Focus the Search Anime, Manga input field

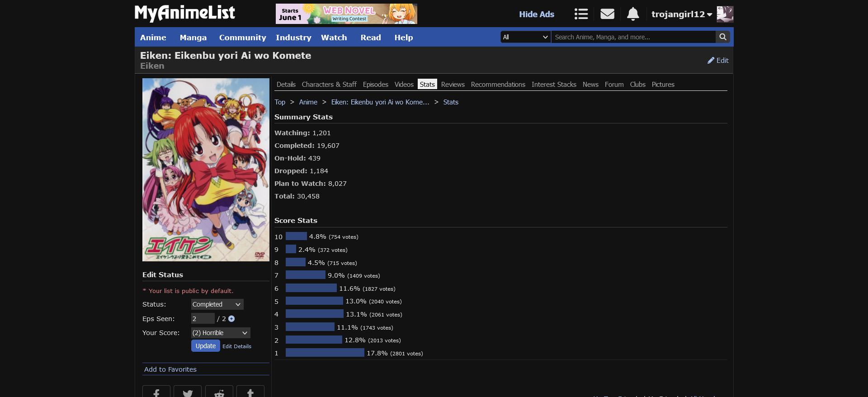point(633,37)
